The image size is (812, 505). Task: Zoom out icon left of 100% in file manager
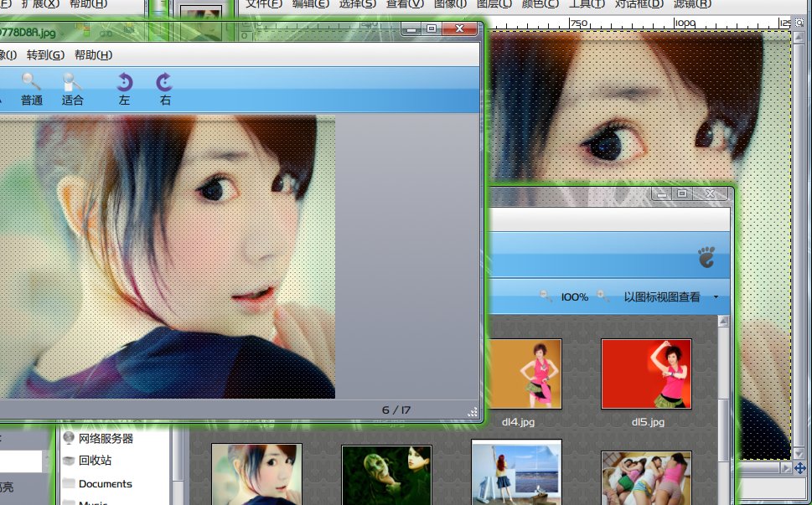click(x=546, y=296)
